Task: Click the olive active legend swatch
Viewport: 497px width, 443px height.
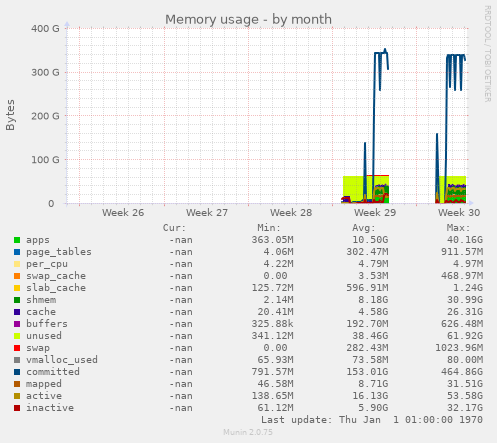Action: tap(17, 396)
